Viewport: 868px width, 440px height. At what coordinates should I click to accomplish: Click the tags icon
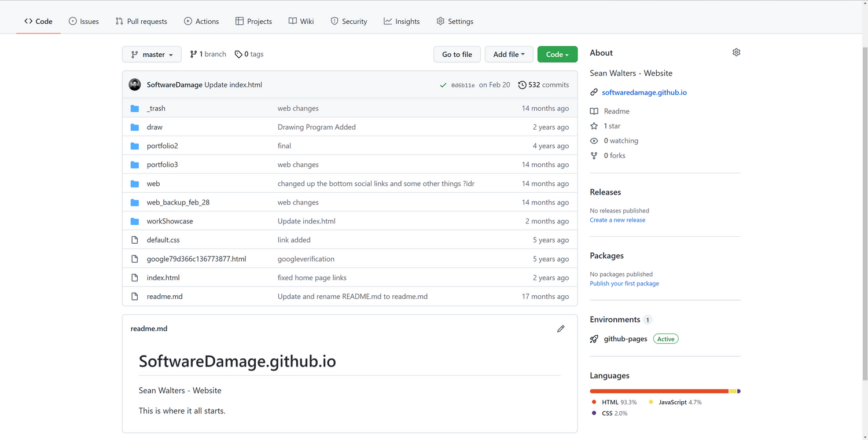[238, 54]
